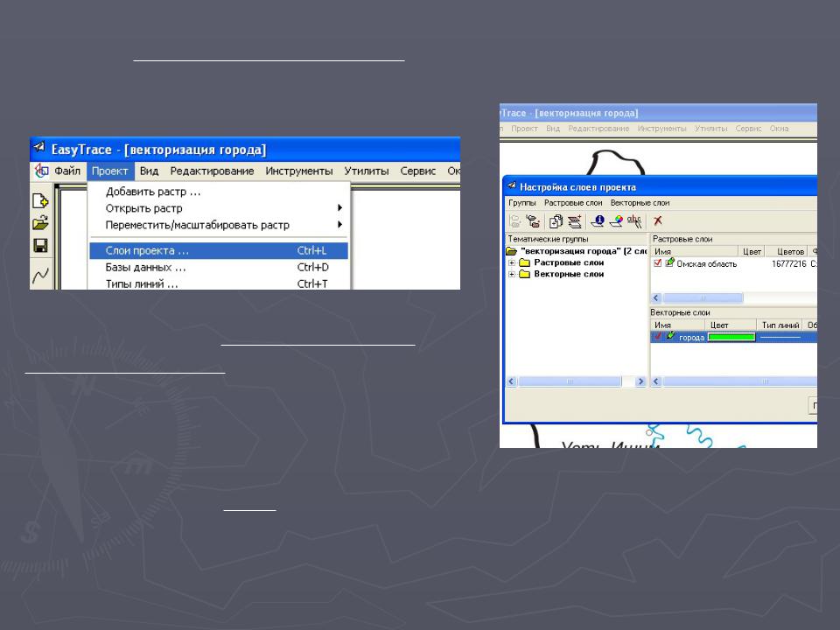Click the line type sample of города layer
This screenshot has height=630, width=840.
(x=780, y=337)
